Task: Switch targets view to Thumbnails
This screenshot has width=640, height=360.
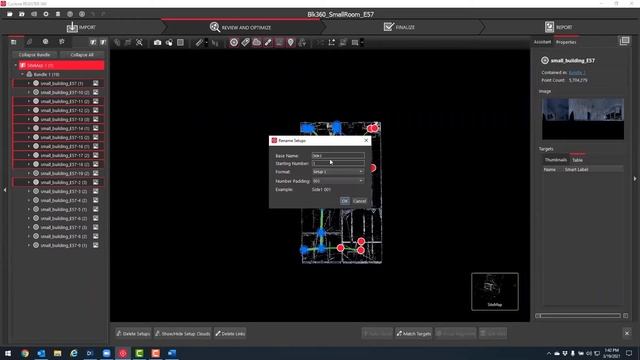Action: (556, 160)
